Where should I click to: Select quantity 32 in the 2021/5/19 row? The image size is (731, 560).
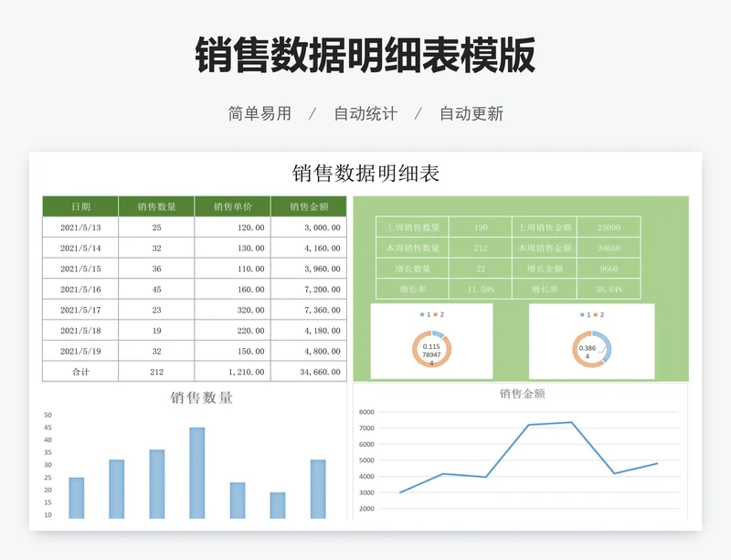pos(156,351)
